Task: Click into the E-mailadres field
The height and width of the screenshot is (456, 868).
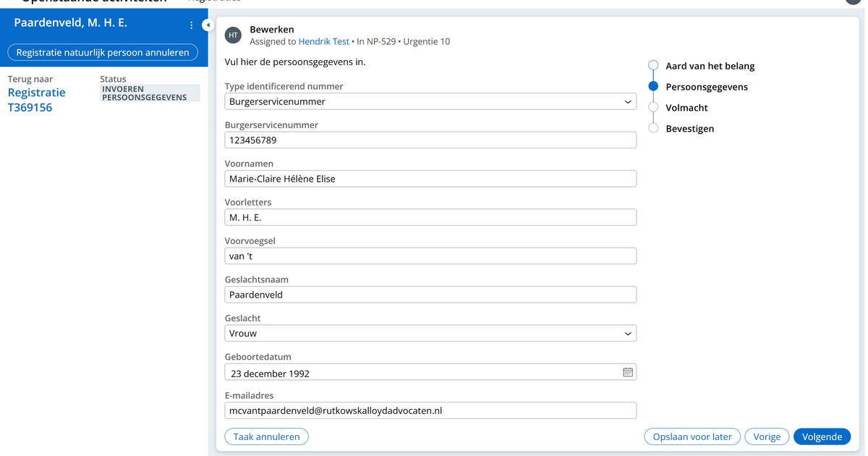Action: click(430, 410)
